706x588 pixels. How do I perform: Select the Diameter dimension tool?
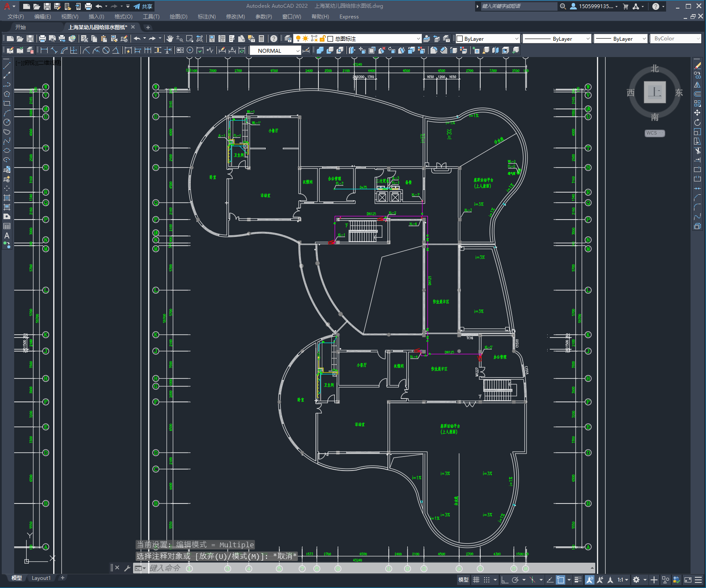coord(106,51)
